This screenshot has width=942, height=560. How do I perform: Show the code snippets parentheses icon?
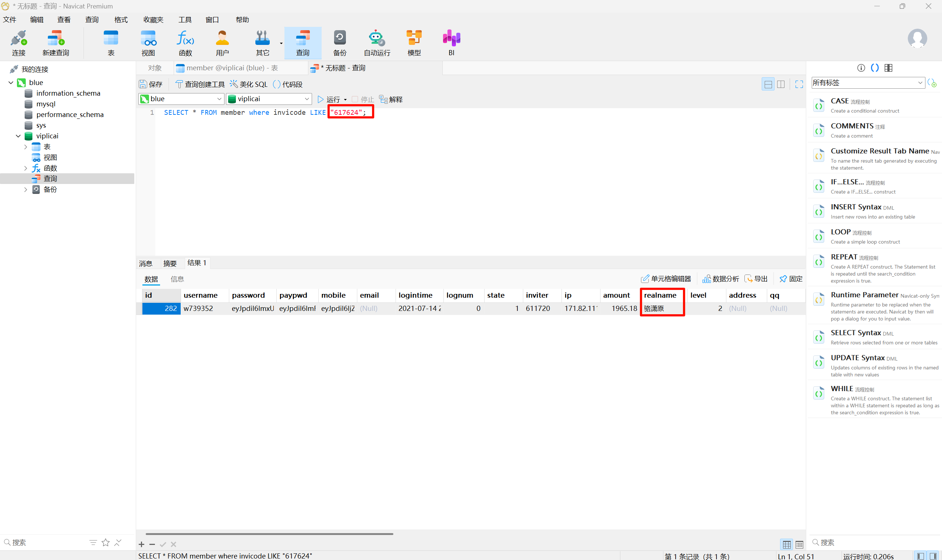tap(874, 68)
